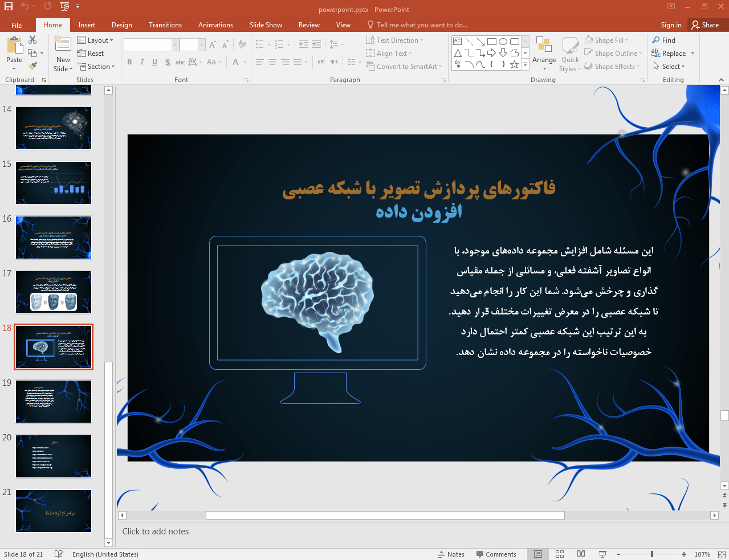The image size is (729, 560).
Task: Expand the Section dropdown
Action: coord(97,67)
